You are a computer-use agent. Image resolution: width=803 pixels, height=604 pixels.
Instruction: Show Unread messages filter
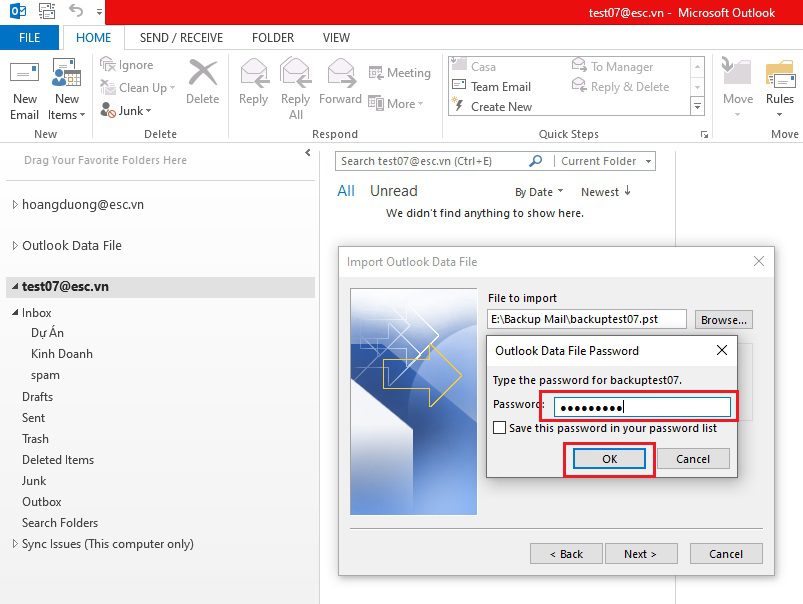tap(394, 191)
